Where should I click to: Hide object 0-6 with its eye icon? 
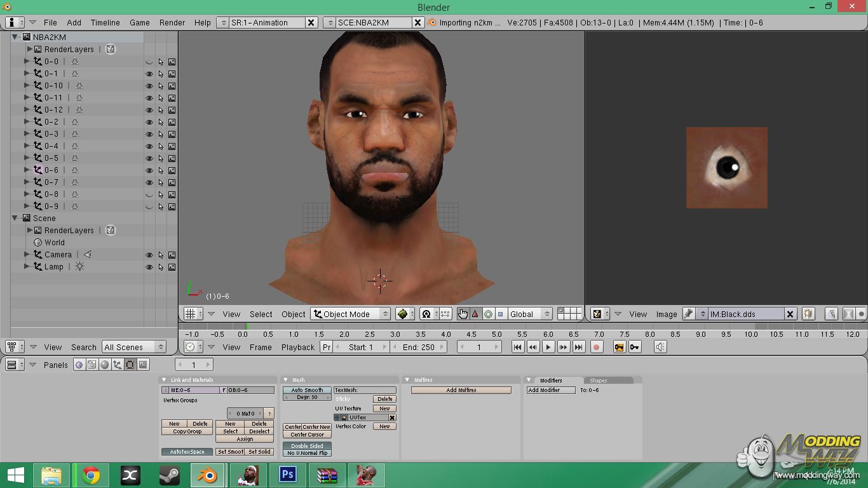(149, 170)
